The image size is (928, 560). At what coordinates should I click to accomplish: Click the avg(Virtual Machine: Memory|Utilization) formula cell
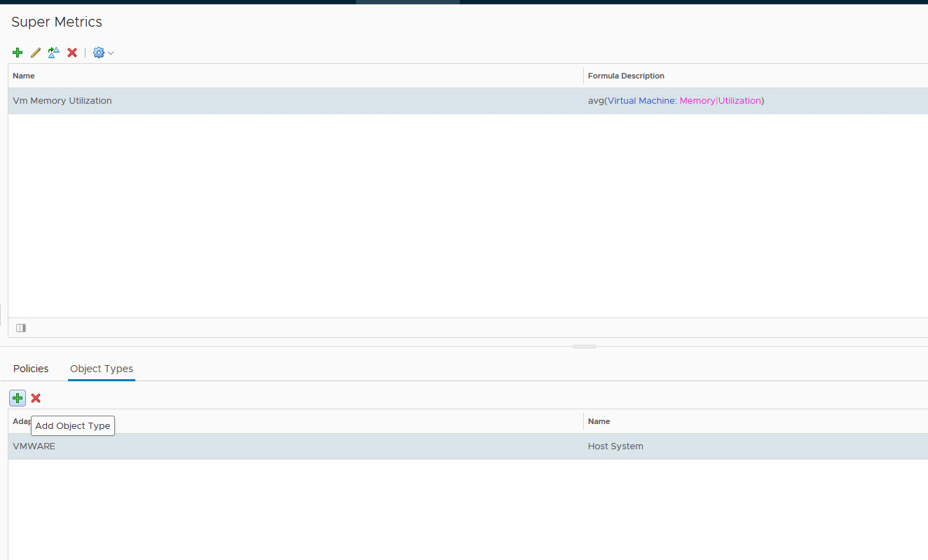(x=676, y=101)
